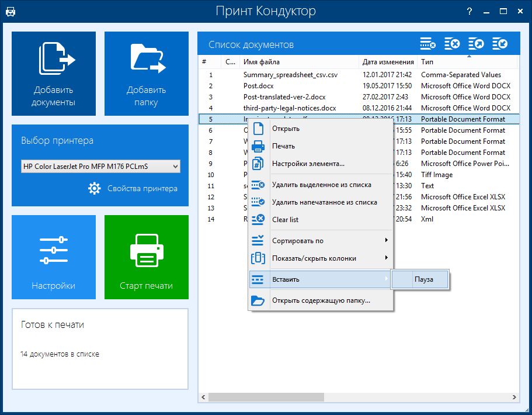Sort by the Дата изменения column header
Screen dimensions: 532x415
click(388, 62)
